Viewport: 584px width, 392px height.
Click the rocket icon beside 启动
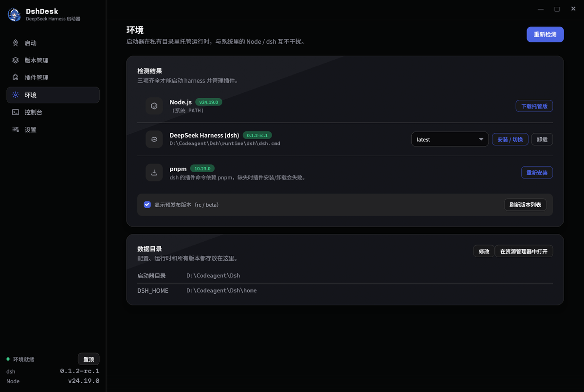click(16, 43)
